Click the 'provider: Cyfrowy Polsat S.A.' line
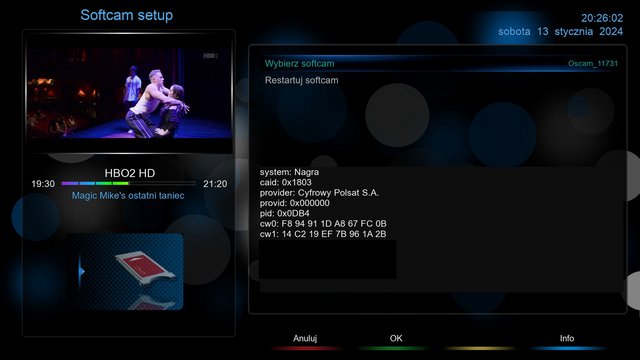 [320, 193]
